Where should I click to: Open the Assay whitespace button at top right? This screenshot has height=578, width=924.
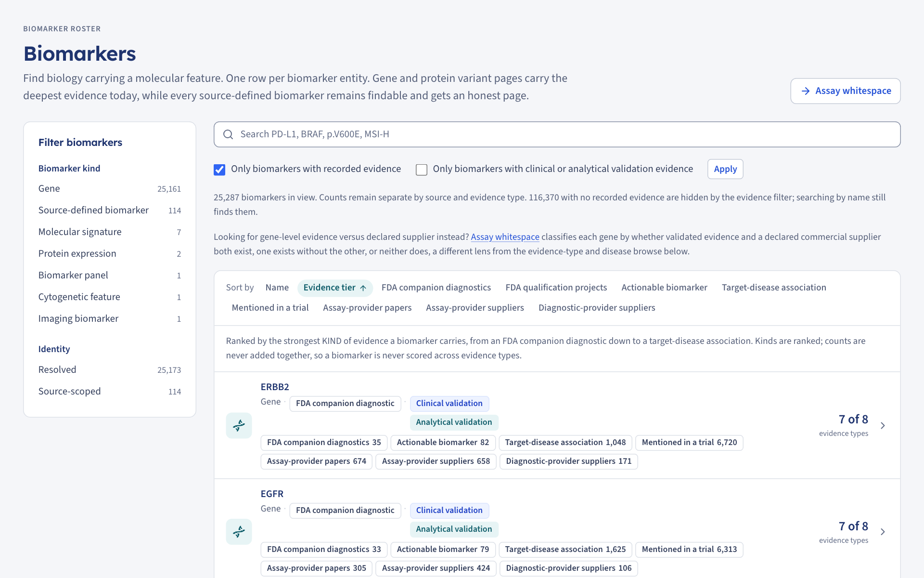coord(846,91)
